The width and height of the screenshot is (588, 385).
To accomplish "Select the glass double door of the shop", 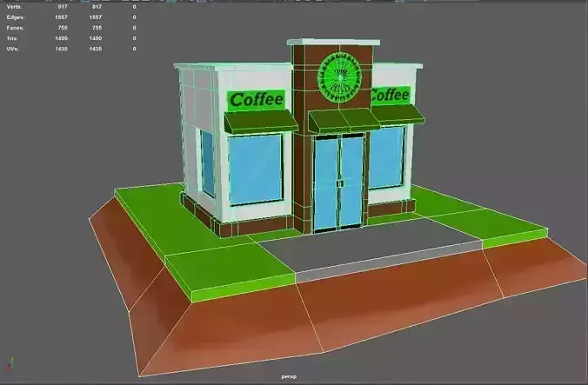I will click(338, 183).
